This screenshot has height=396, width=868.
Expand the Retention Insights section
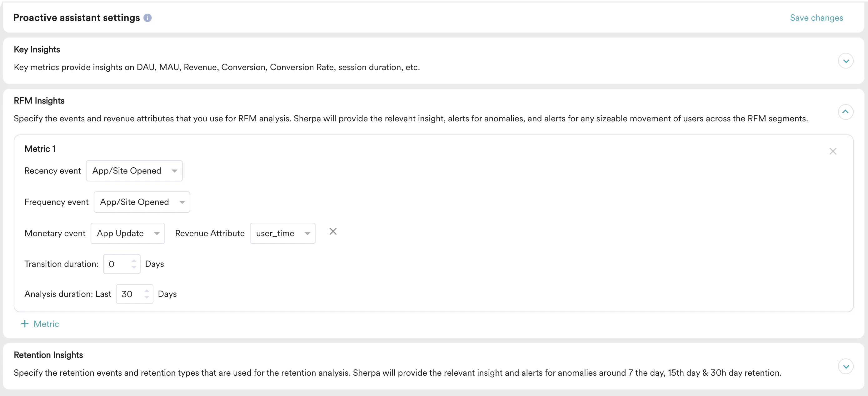coord(846,366)
